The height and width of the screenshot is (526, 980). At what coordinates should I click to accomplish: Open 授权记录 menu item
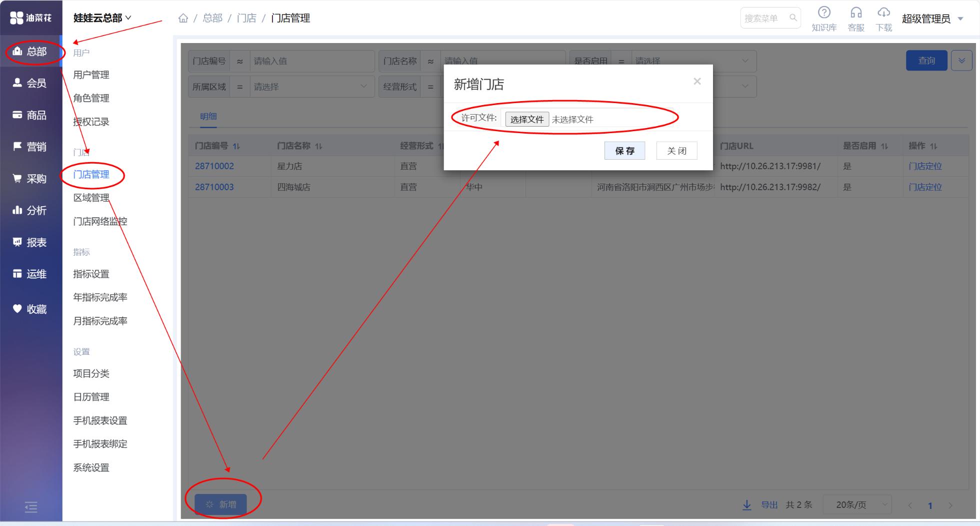tap(91, 122)
